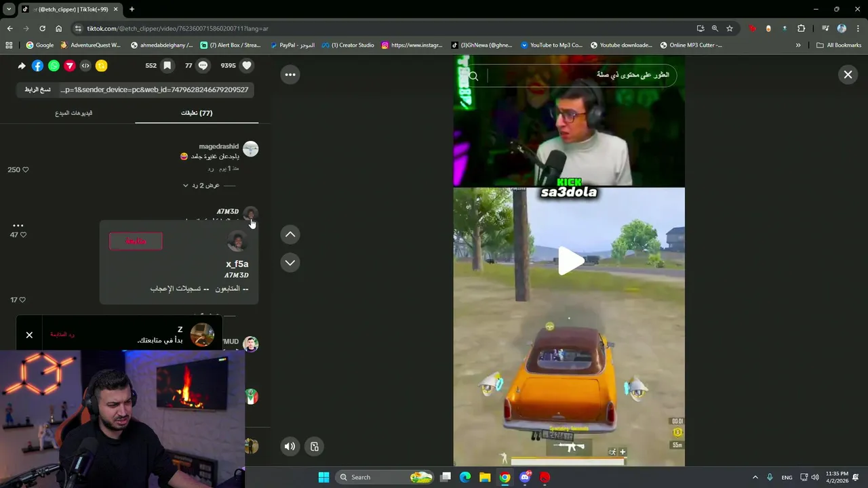Open x_f5a avatar inside the hover card

pos(237,241)
